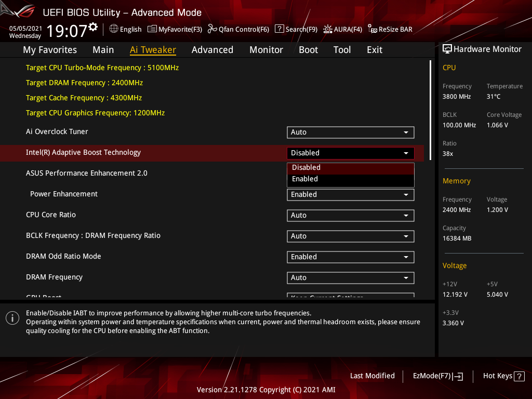
Task: Click BCLK 100.00 MHz value
Action: pos(459,125)
